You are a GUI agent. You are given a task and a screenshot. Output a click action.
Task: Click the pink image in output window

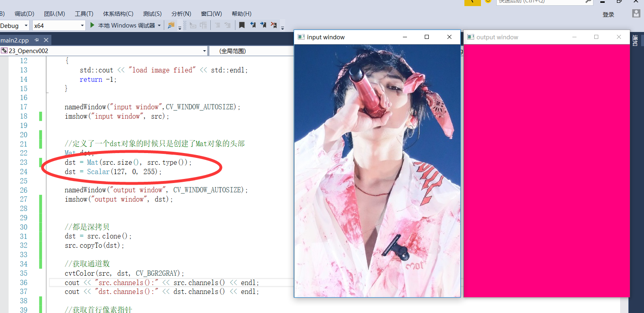(546, 170)
